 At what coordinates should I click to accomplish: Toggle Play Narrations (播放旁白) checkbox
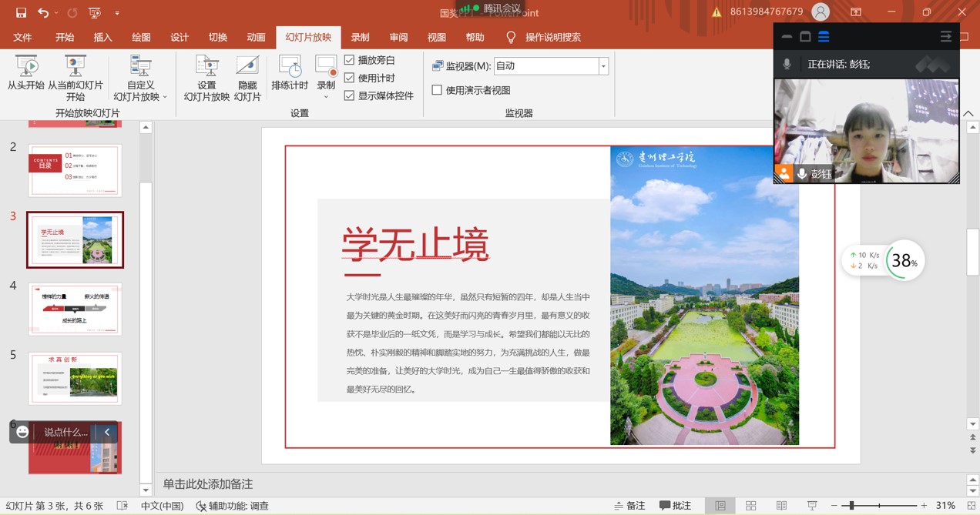[350, 60]
